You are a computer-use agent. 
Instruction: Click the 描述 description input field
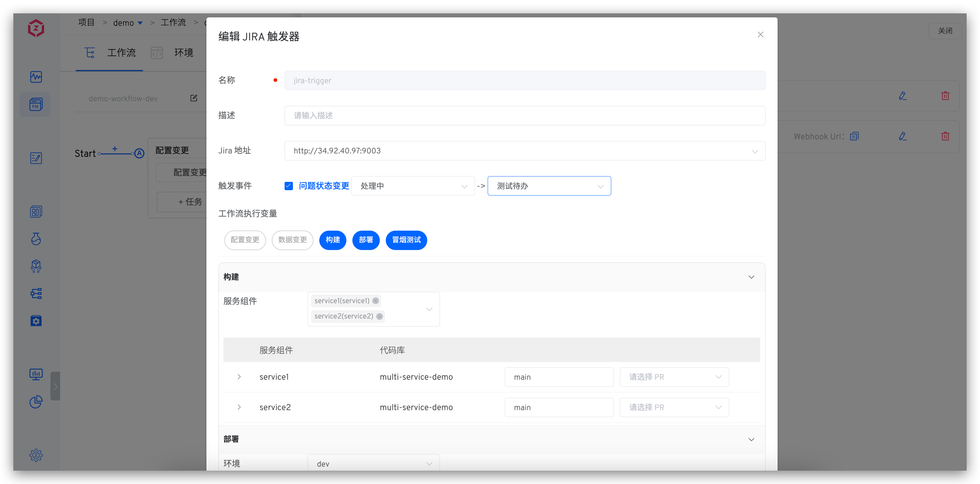pos(525,115)
